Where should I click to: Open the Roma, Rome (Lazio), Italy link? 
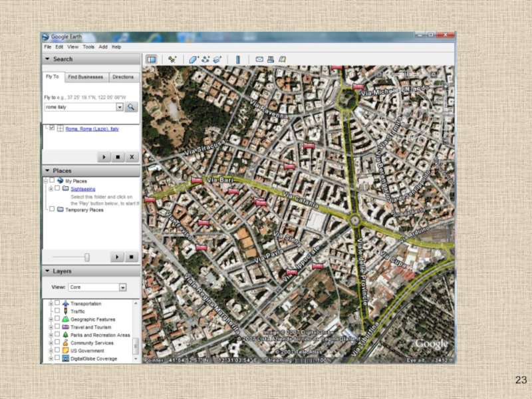pos(92,128)
